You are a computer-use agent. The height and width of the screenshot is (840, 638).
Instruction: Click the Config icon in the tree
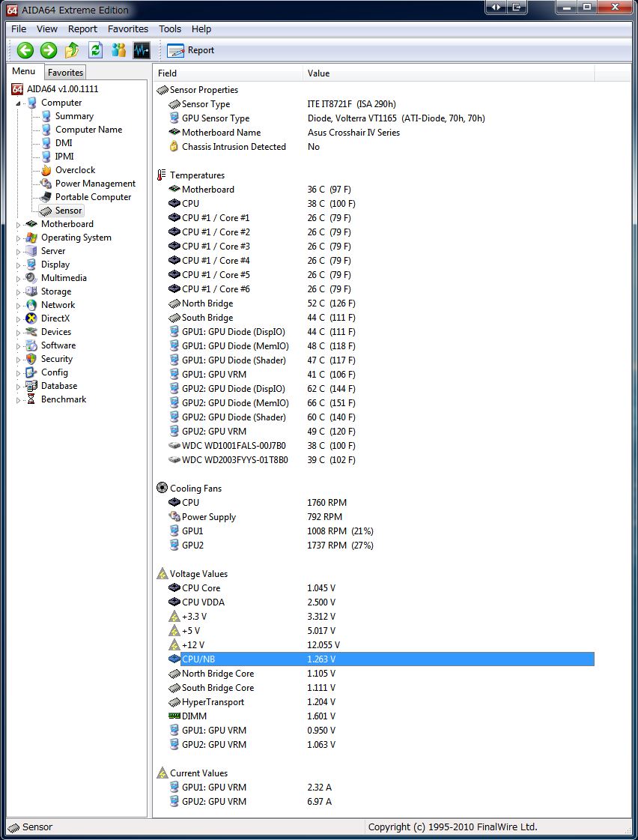pos(31,372)
